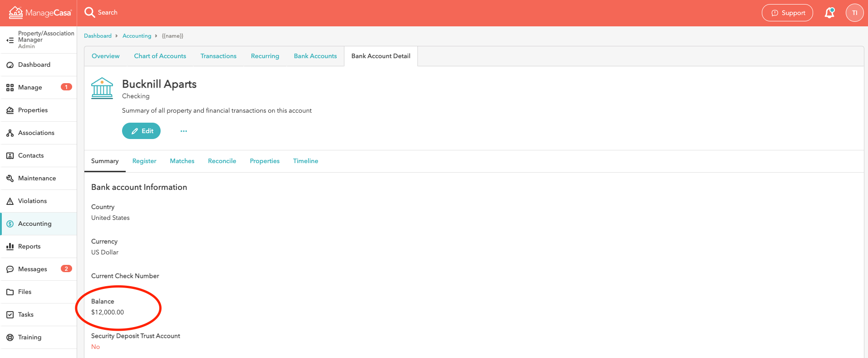This screenshot has width=868, height=358.
Task: Open Maintenance wrench icon in sidebar
Action: [x=10, y=179]
